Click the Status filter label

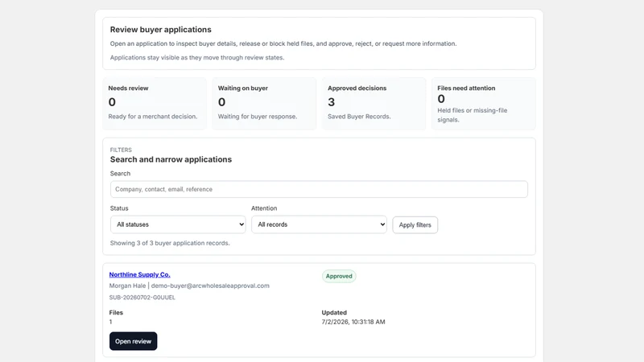(x=119, y=208)
